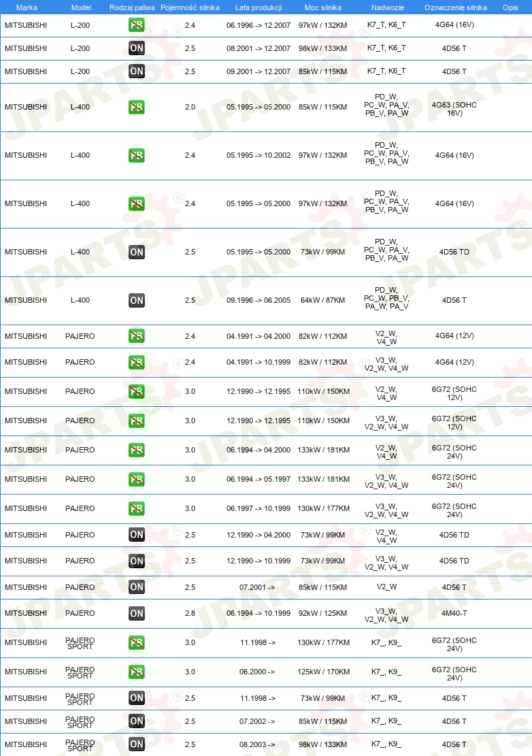The image size is (532, 756).
Task: Click the 2.0 engine capacity cell
Action: tap(190, 107)
